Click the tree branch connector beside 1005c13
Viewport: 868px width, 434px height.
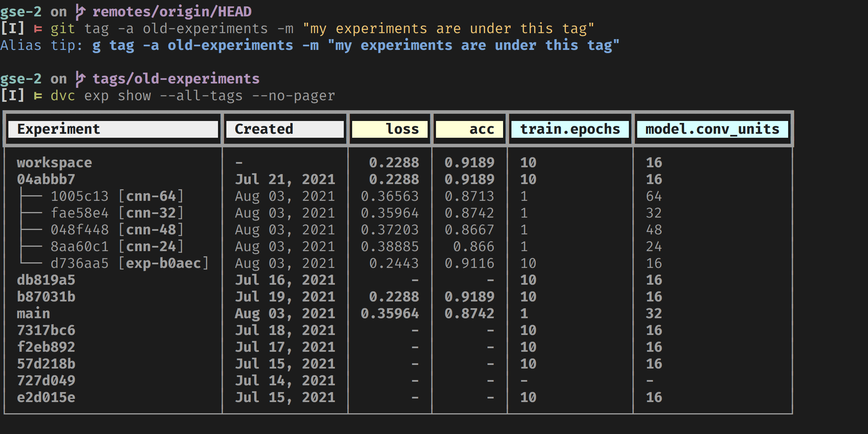(x=32, y=196)
